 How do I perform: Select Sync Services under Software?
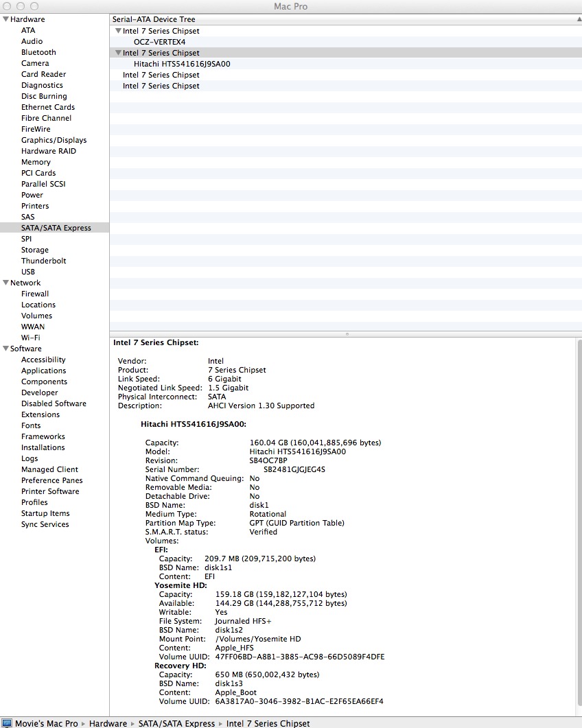coord(45,525)
